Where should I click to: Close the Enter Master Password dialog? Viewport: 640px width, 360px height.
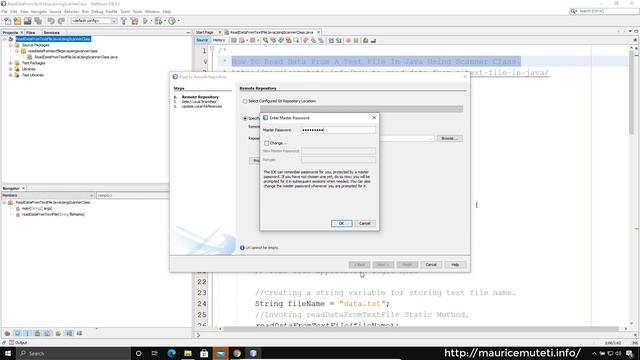[374, 118]
